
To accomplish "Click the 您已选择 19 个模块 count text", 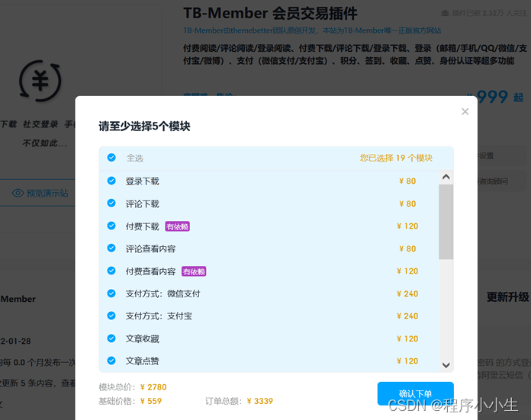I will (x=396, y=158).
